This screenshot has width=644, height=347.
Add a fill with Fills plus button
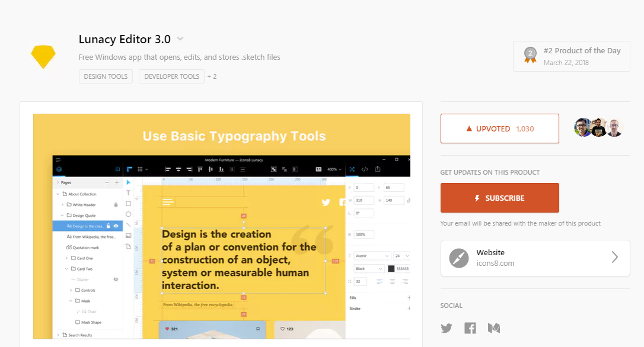[x=409, y=297]
